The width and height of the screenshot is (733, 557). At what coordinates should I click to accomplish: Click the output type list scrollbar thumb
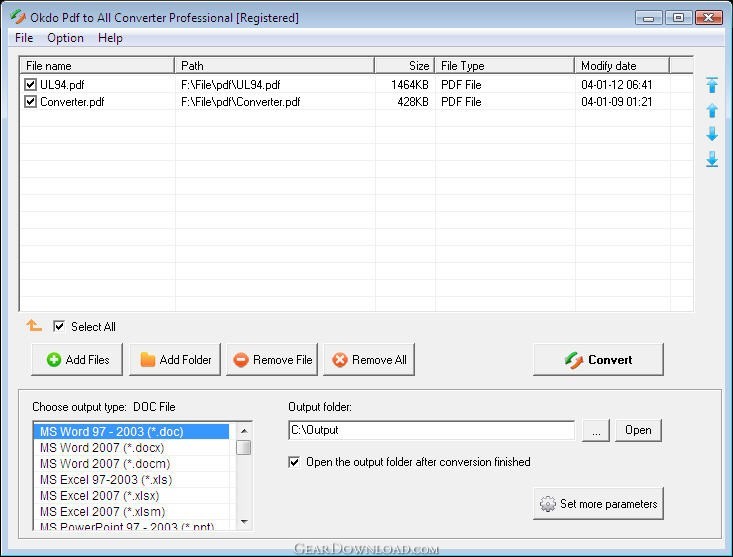[244, 447]
